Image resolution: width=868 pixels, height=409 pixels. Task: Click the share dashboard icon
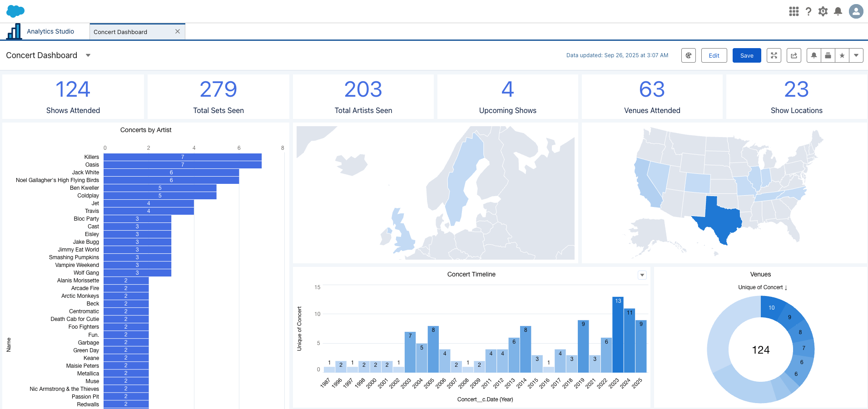(794, 55)
